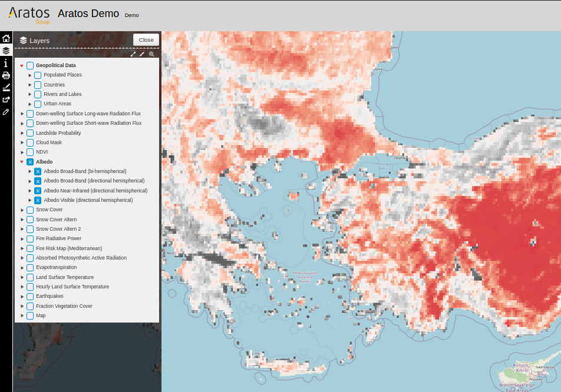Click the expand-all arrows icon in Layers toolbar
The height and width of the screenshot is (392, 561).
tap(133, 54)
